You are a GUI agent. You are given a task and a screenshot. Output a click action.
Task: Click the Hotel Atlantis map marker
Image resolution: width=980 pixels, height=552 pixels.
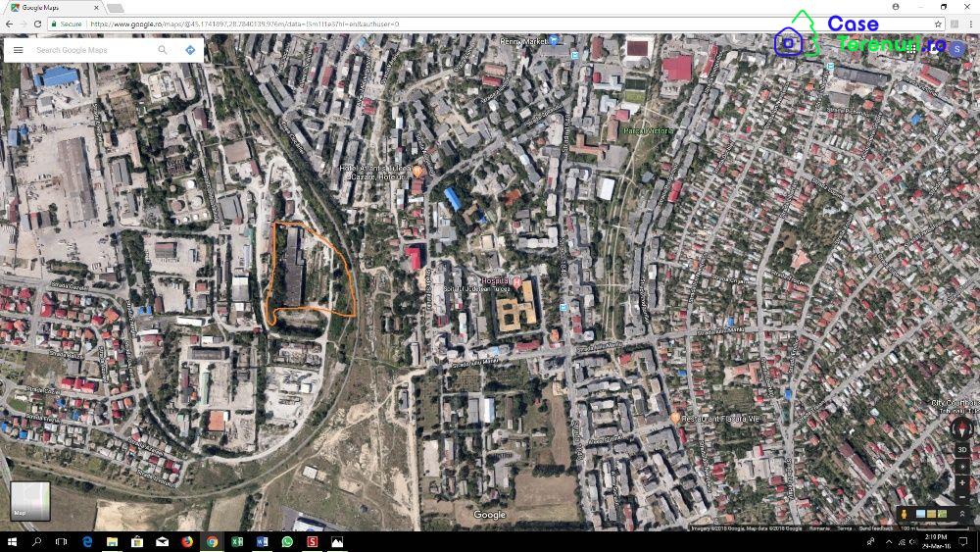[417, 172]
